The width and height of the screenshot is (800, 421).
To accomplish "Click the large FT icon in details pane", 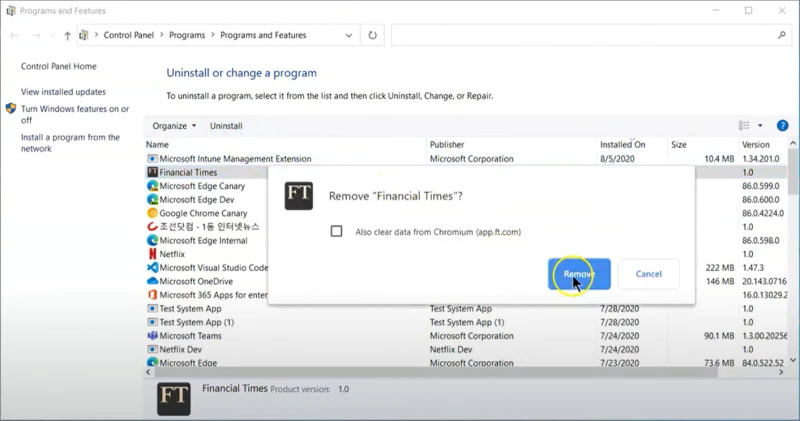I will (174, 399).
